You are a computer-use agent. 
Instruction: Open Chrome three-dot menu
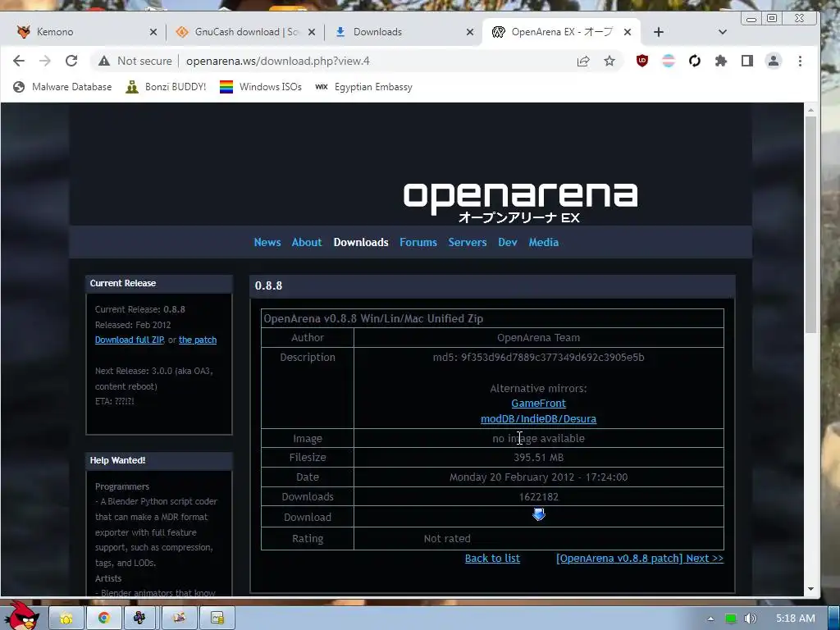coord(800,61)
